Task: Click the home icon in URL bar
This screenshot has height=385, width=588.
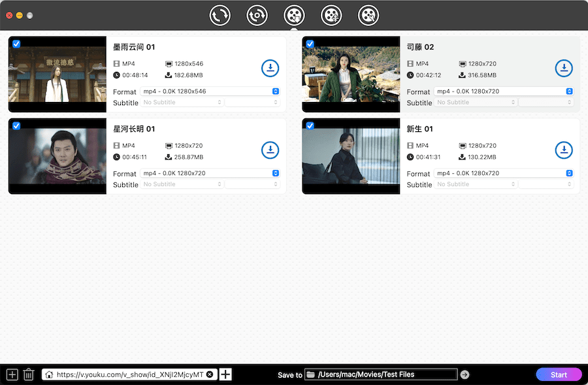Action: click(x=49, y=375)
